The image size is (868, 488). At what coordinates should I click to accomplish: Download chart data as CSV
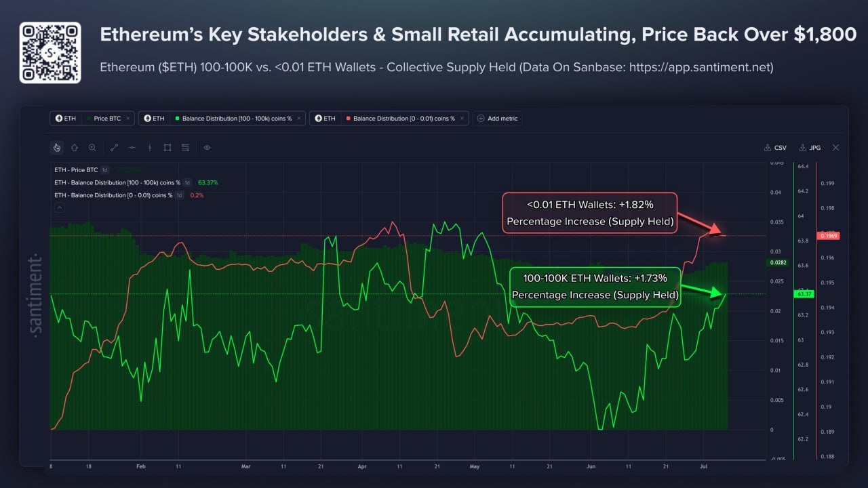click(775, 147)
